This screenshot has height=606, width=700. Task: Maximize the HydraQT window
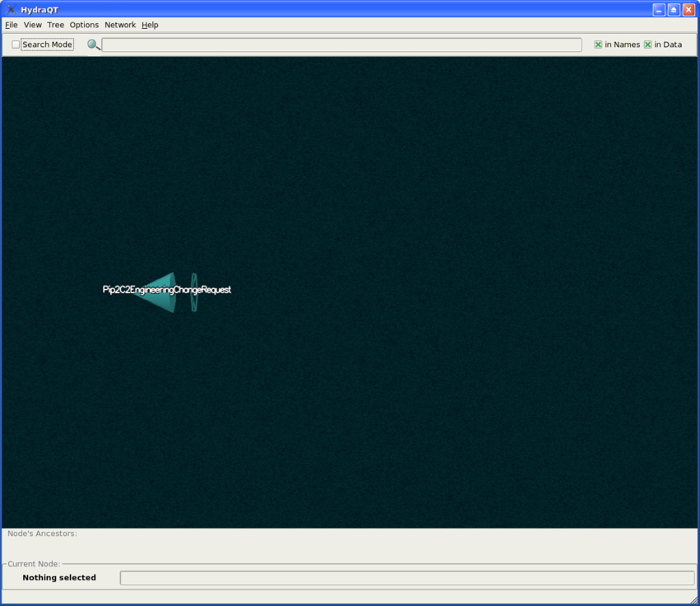(674, 10)
